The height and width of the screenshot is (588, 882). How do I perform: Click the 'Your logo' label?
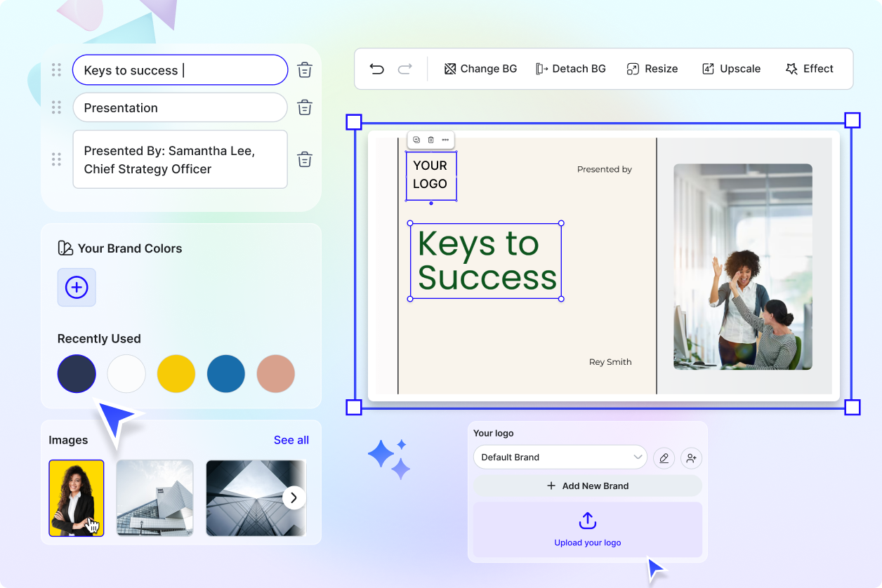[494, 434]
